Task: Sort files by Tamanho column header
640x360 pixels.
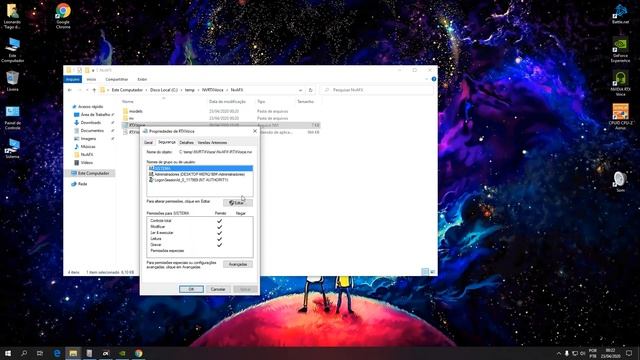Action: pos(305,102)
